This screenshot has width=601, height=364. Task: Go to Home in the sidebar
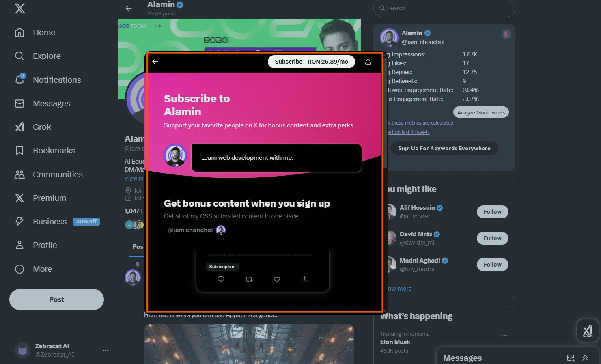coord(35,32)
